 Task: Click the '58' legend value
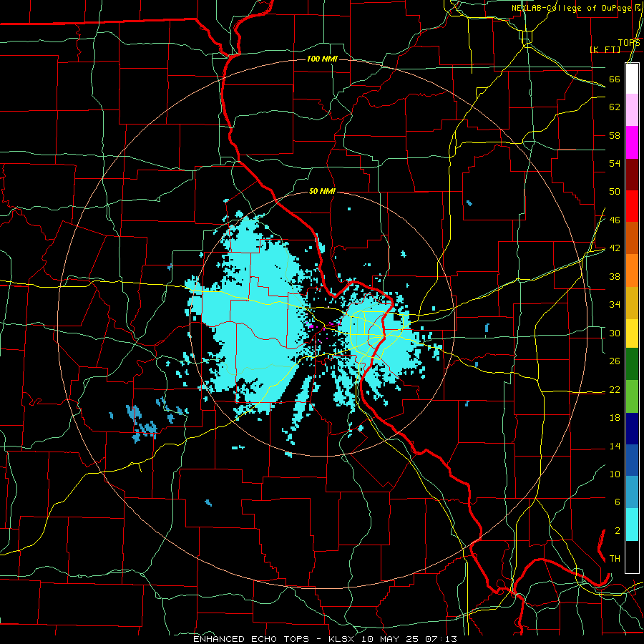click(615, 135)
